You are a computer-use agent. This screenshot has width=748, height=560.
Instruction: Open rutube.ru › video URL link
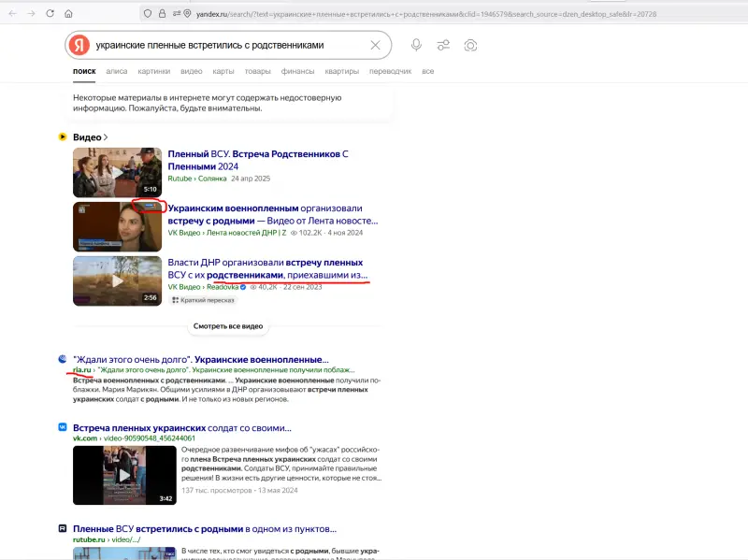pyautogui.click(x=107, y=539)
